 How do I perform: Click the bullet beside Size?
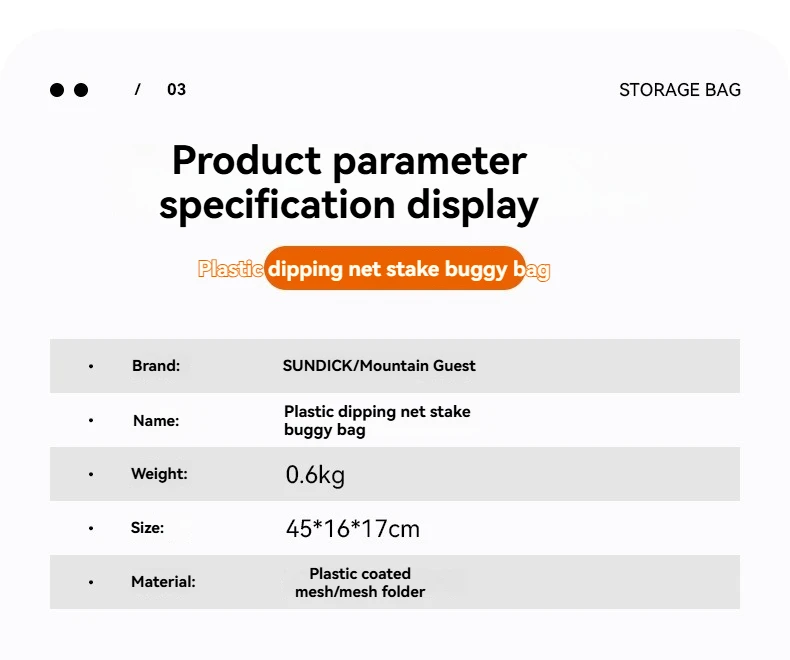(x=91, y=529)
